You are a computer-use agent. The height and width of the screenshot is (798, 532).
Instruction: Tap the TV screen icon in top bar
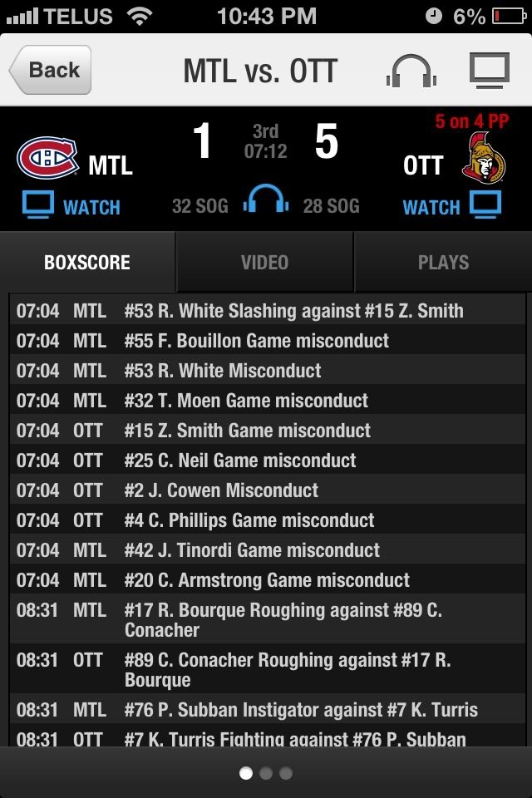(490, 70)
